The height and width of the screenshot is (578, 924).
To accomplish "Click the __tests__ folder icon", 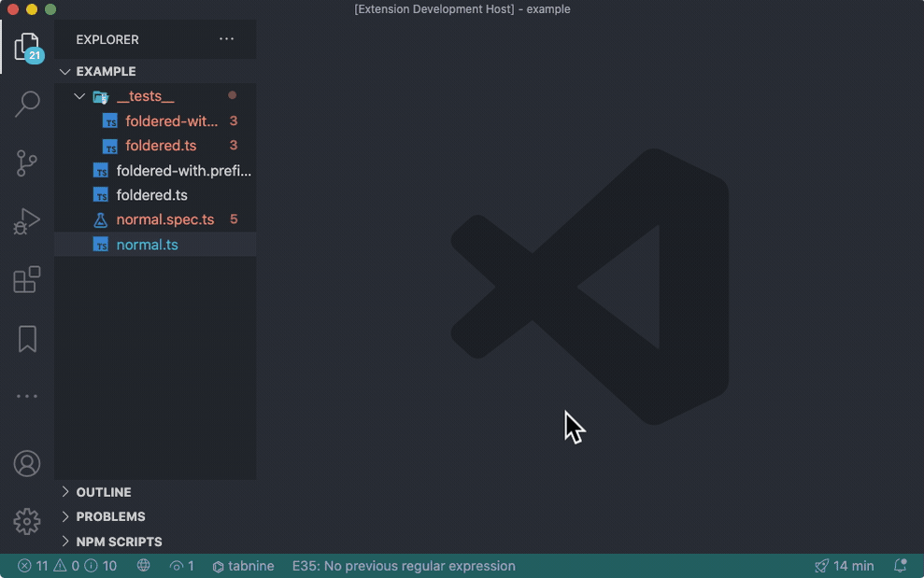I will pos(101,96).
